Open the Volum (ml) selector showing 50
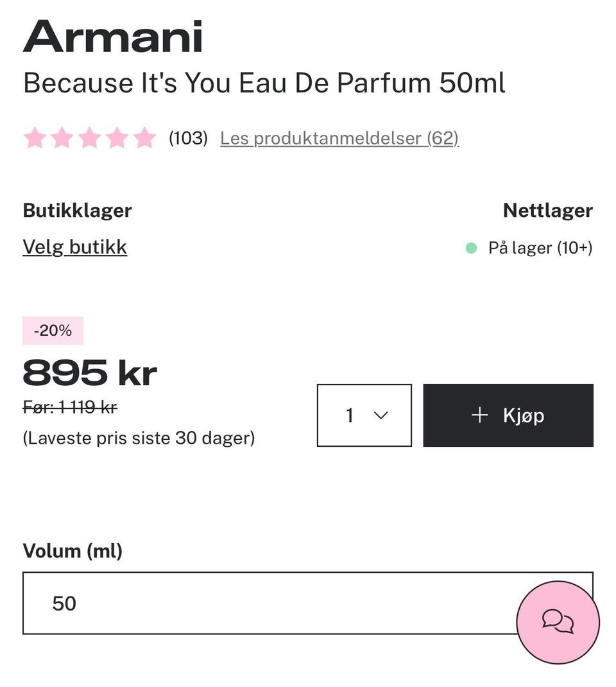This screenshot has height=687, width=616. coord(308,603)
